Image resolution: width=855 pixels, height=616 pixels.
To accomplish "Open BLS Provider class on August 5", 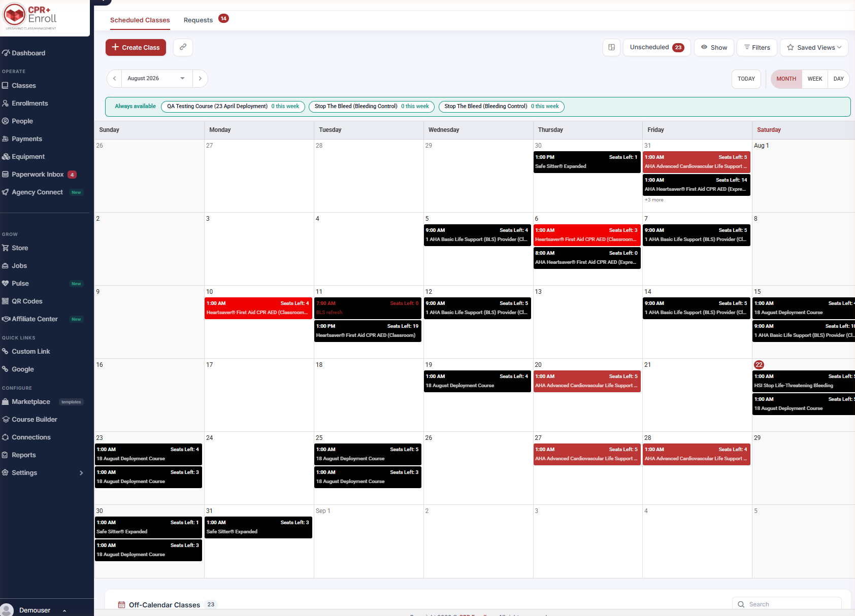I will (x=477, y=235).
